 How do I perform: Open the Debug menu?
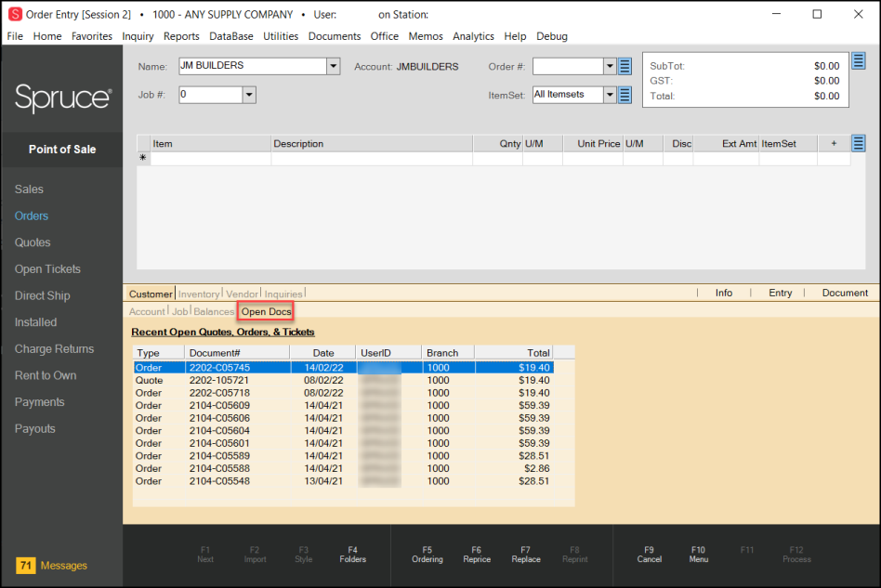point(552,36)
